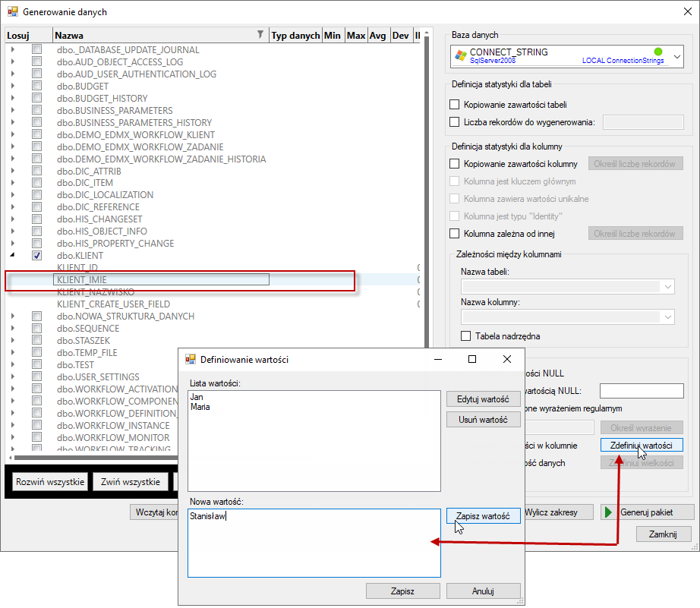Click the Zwiń wszystkie button
This screenshot has height=608, width=700.
pos(131,482)
